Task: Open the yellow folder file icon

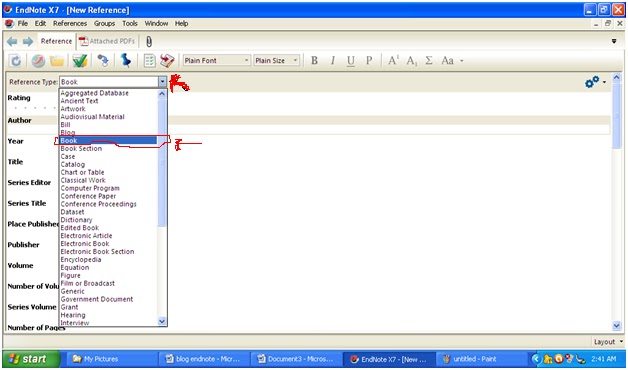Action: click(57, 61)
